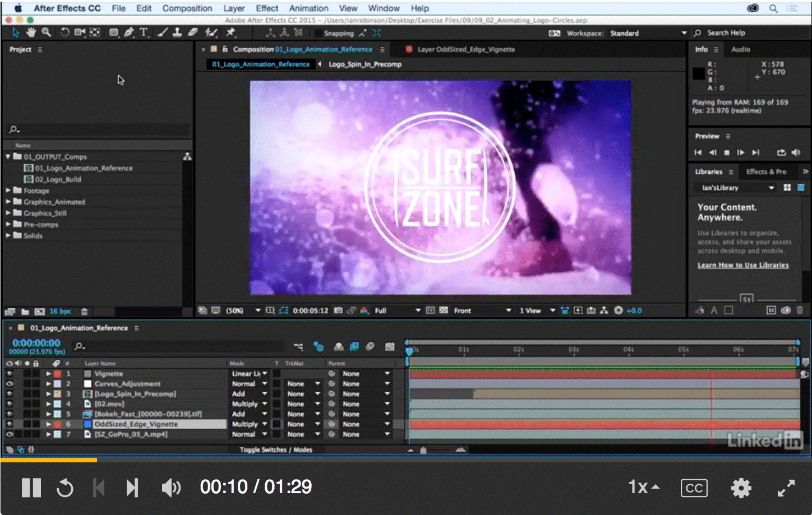Image resolution: width=812 pixels, height=515 pixels.
Task: Open the Animation menu
Action: [309, 8]
